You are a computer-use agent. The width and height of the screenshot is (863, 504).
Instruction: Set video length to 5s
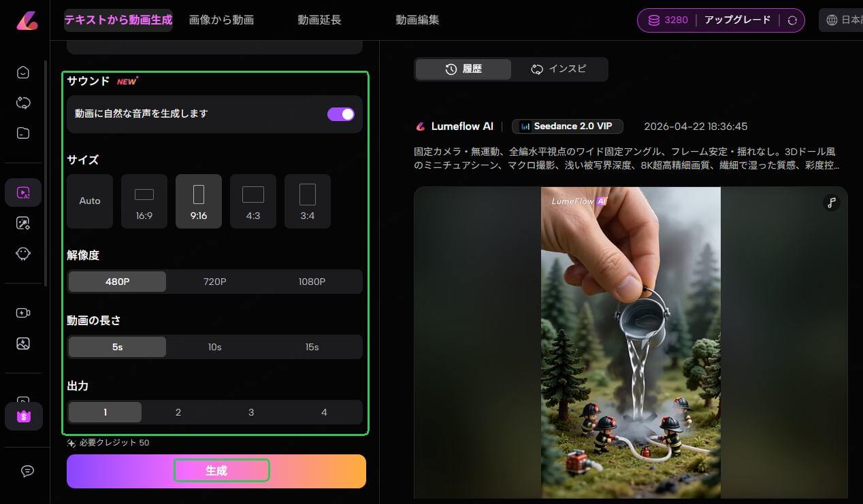click(x=117, y=347)
